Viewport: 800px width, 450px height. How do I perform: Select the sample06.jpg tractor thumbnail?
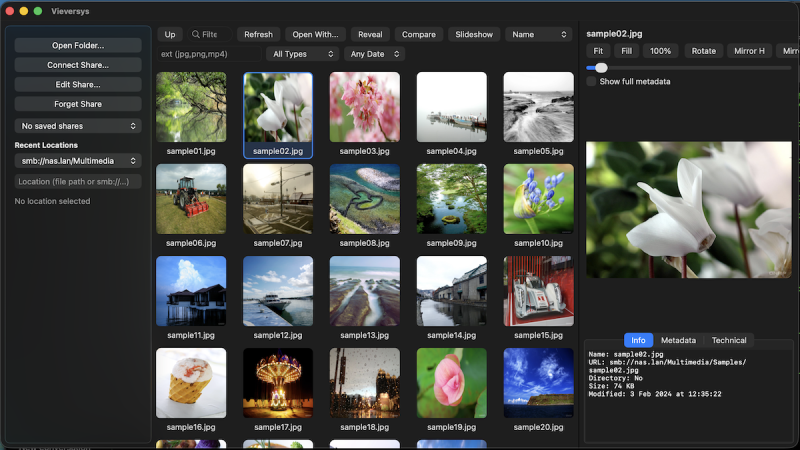[x=191, y=199]
